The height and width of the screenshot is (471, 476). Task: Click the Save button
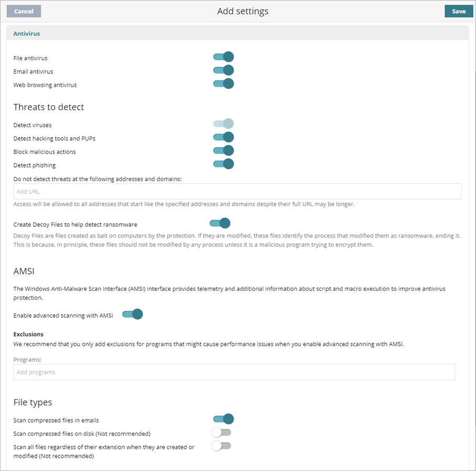click(458, 11)
